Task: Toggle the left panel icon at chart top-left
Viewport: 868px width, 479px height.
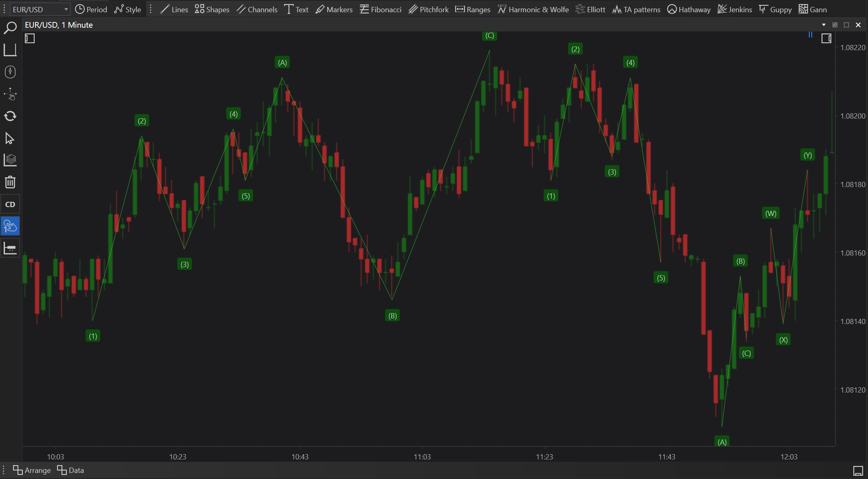Action: [x=30, y=39]
